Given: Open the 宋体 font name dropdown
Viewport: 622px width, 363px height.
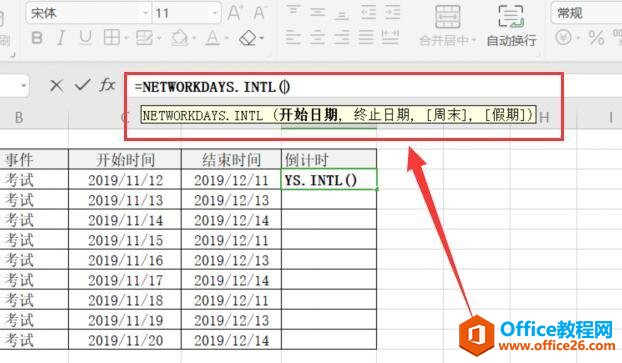Looking at the screenshot, I should tap(145, 13).
